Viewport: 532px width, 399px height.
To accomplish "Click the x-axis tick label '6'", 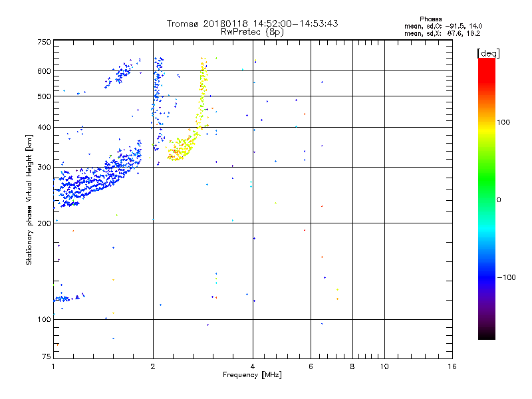I will (311, 366).
